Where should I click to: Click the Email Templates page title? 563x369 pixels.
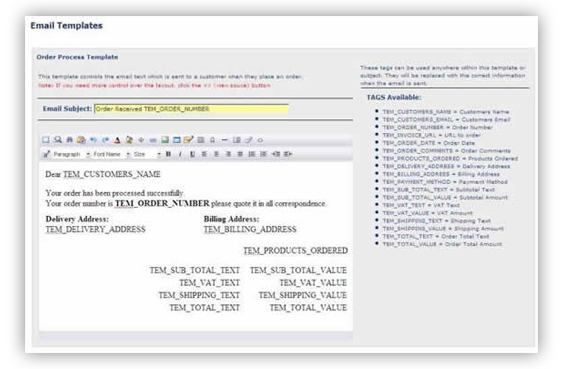66,25
